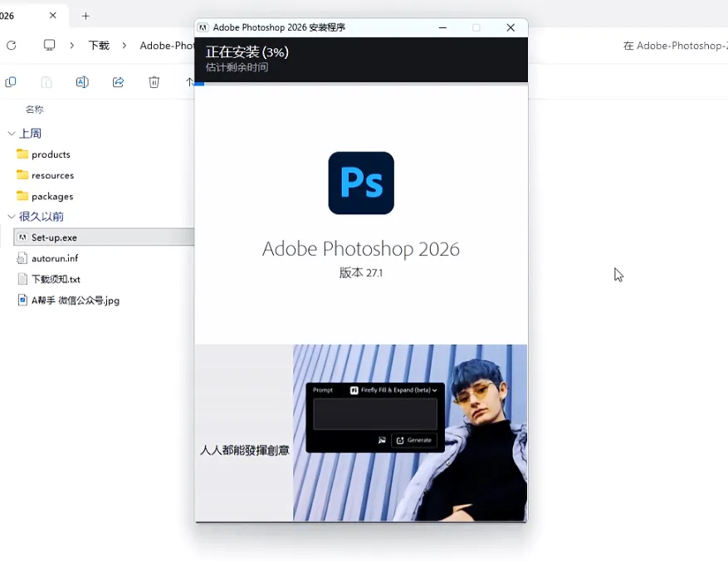The image size is (728, 561).
Task: Click the 下载须知.txt document icon
Action: tap(22, 279)
